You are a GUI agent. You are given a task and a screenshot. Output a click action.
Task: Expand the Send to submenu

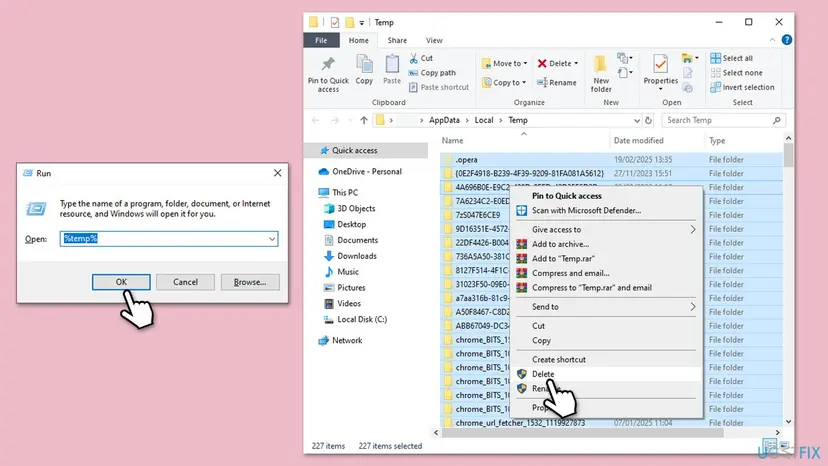pyautogui.click(x=607, y=307)
